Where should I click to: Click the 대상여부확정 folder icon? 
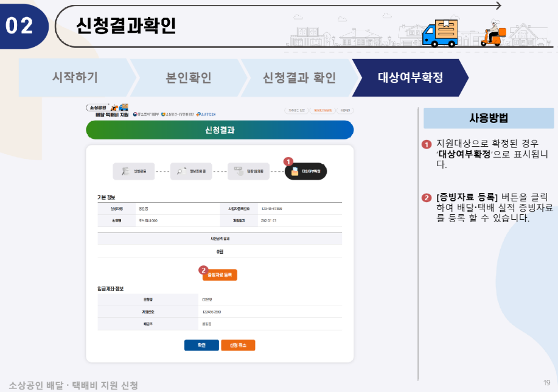295,171
